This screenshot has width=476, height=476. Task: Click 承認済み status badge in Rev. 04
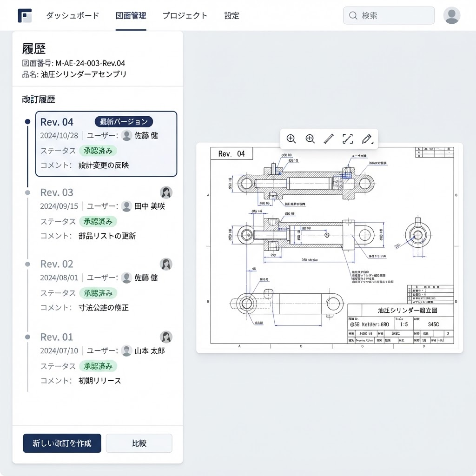point(98,151)
